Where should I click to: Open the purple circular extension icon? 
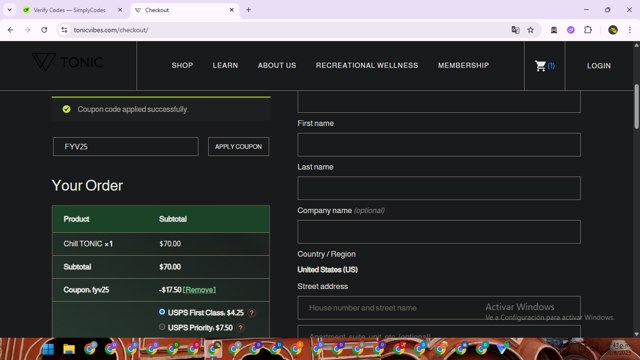[571, 30]
